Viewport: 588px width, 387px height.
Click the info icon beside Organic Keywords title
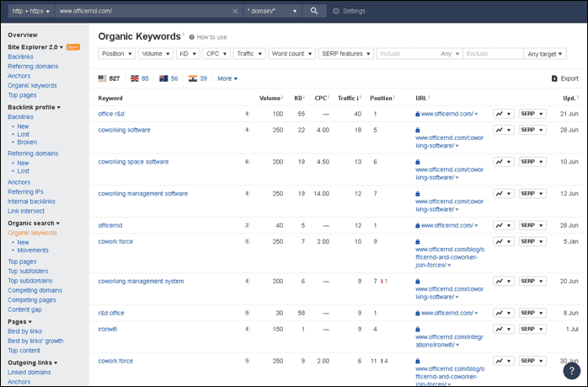pos(184,34)
